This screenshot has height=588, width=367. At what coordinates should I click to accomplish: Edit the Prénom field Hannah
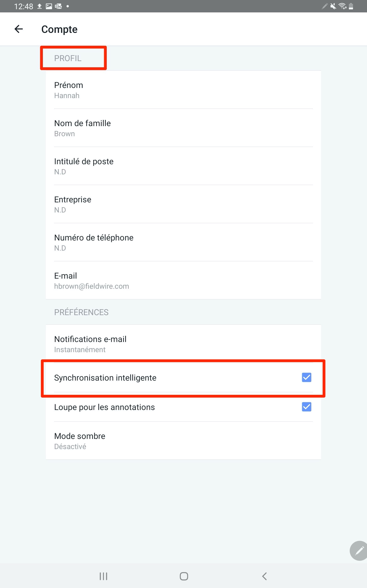(183, 90)
